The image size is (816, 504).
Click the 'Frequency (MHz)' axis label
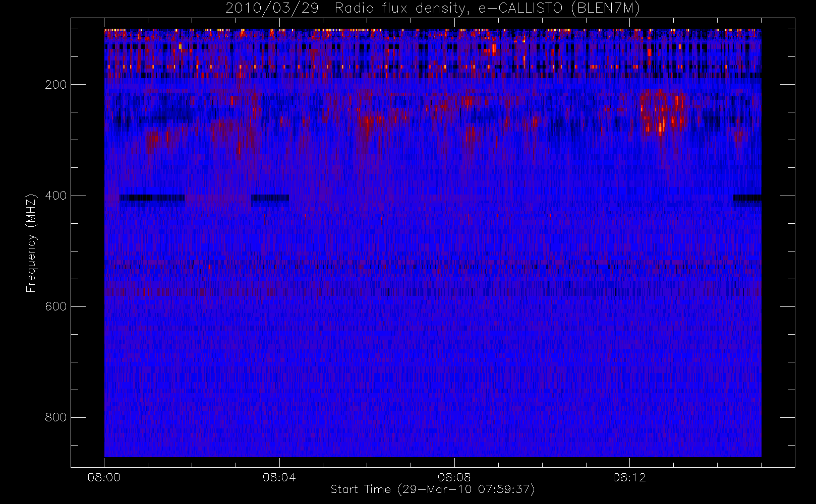[31, 243]
